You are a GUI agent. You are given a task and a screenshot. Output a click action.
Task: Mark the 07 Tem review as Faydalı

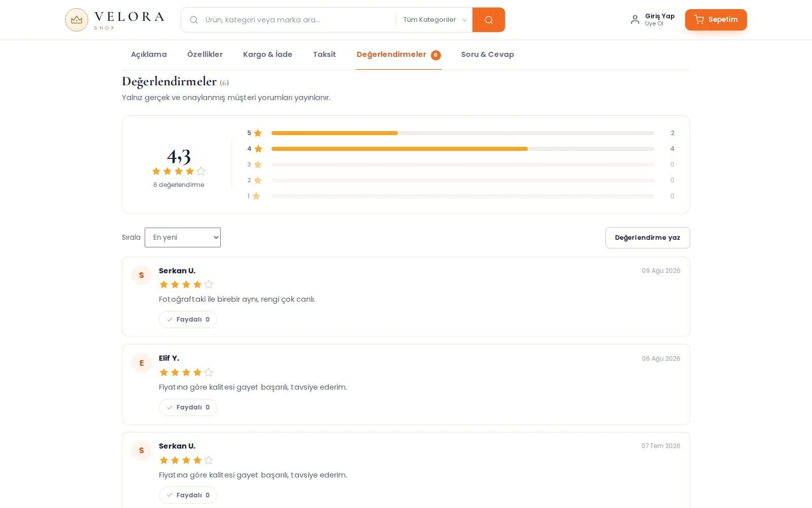coord(188,495)
